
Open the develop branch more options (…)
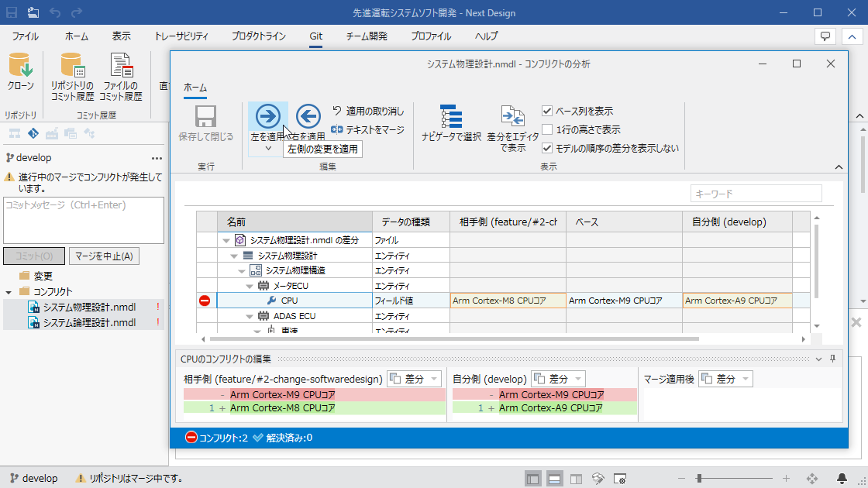pyautogui.click(x=157, y=158)
